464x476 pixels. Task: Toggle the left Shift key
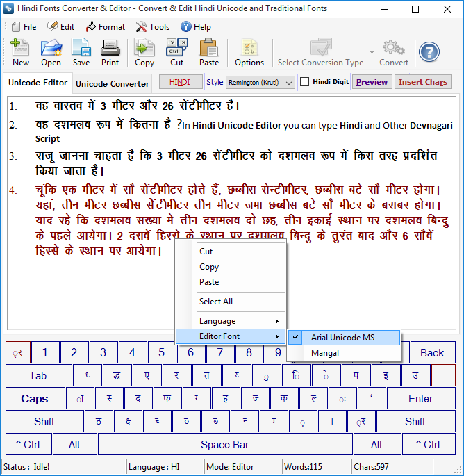pyautogui.click(x=44, y=421)
